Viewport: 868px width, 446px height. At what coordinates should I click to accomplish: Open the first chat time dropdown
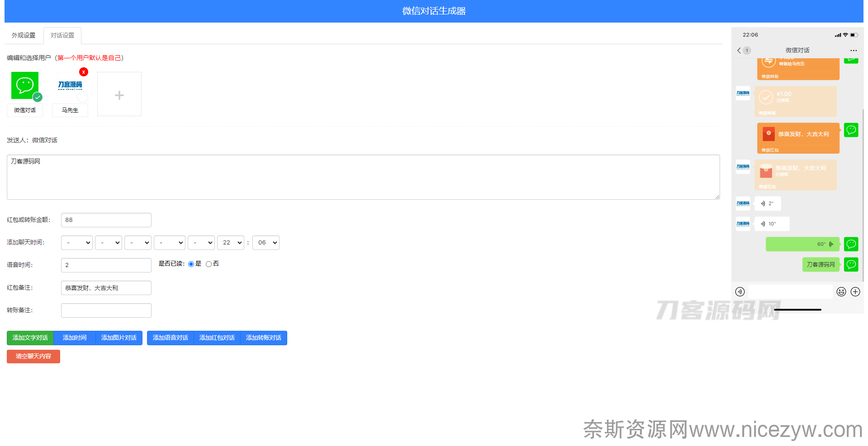pos(77,243)
